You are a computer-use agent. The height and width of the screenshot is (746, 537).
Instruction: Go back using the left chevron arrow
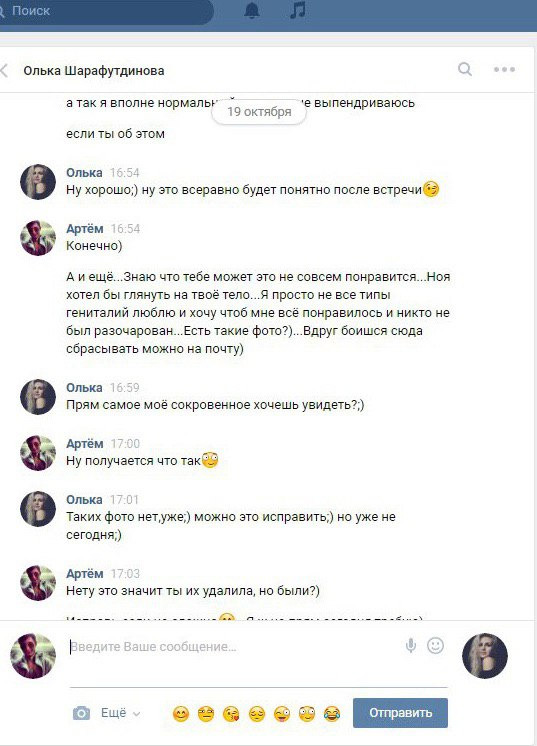4,70
